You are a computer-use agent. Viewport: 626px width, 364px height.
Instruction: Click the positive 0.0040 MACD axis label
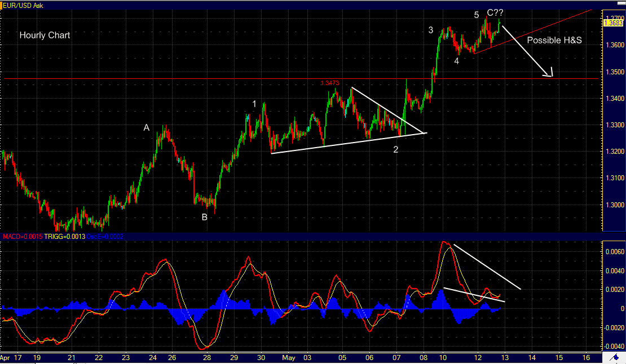click(x=615, y=270)
